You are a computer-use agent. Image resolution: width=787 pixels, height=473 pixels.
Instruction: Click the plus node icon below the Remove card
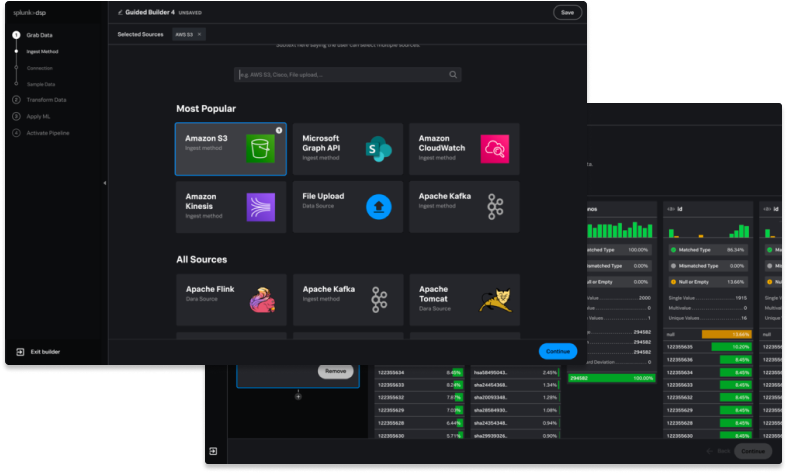298,397
